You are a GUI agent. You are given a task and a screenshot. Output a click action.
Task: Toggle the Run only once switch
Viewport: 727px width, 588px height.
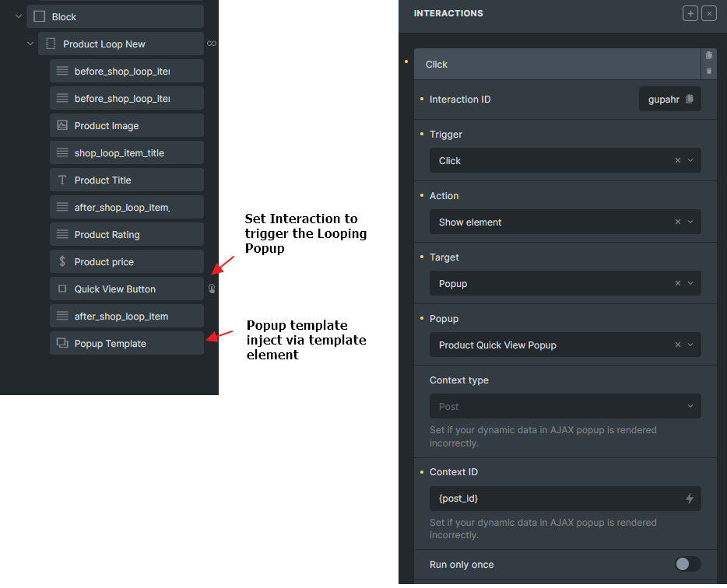(687, 565)
